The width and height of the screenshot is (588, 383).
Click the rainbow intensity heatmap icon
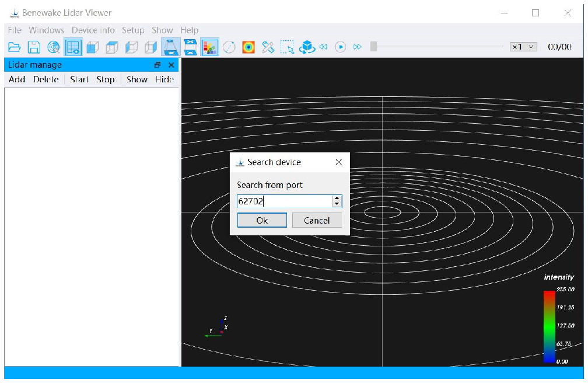[249, 47]
